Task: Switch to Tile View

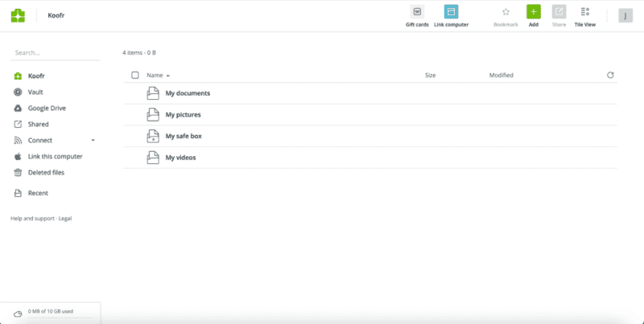Action: pos(584,12)
